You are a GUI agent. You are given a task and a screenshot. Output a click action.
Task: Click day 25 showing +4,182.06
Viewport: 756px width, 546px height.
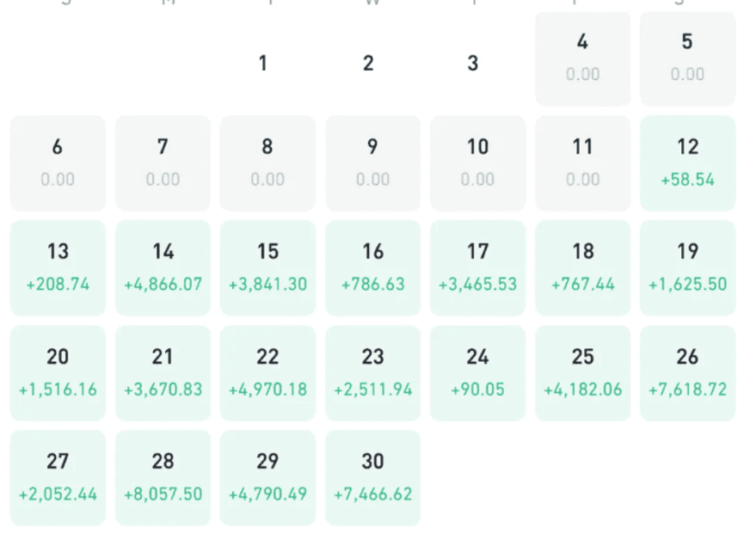point(582,373)
